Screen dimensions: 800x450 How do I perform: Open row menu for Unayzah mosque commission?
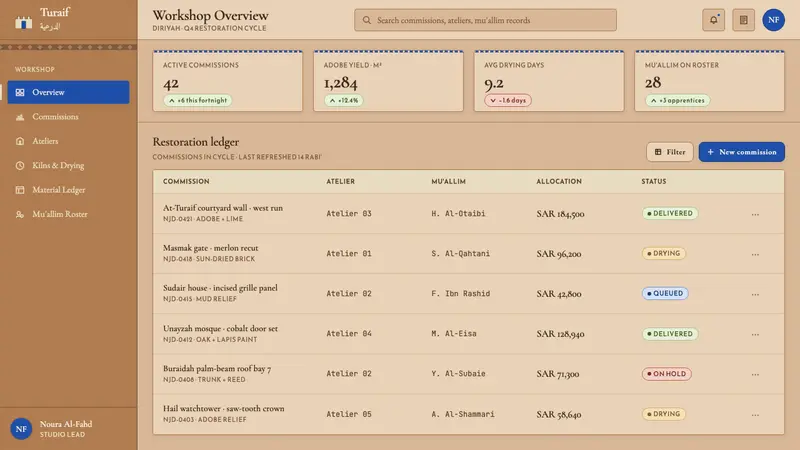coord(755,334)
